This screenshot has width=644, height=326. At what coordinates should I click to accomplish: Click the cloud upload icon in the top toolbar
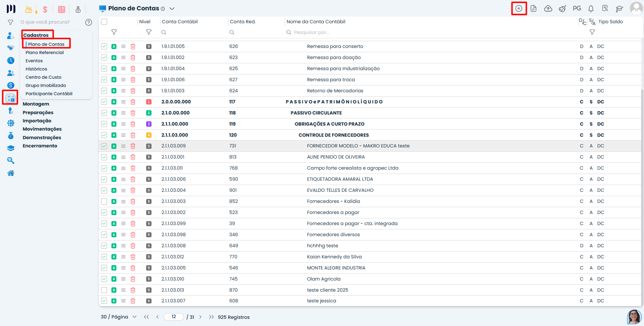pos(548,9)
